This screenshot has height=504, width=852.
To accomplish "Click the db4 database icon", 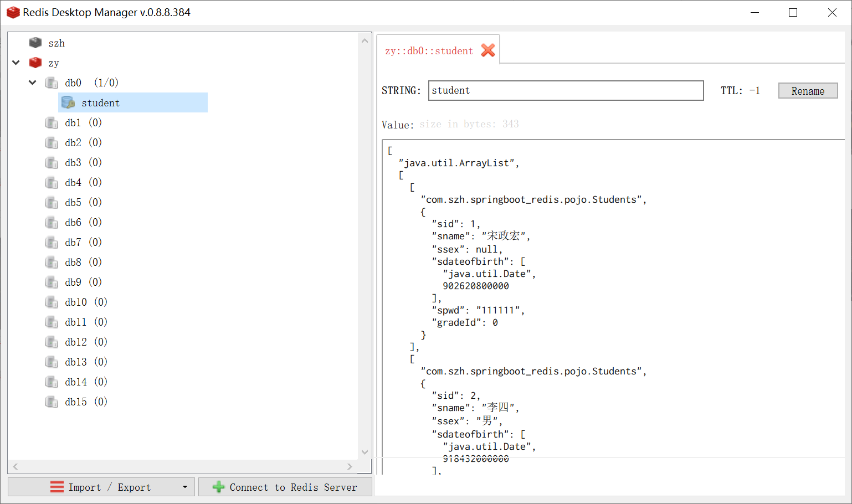I will (x=52, y=182).
